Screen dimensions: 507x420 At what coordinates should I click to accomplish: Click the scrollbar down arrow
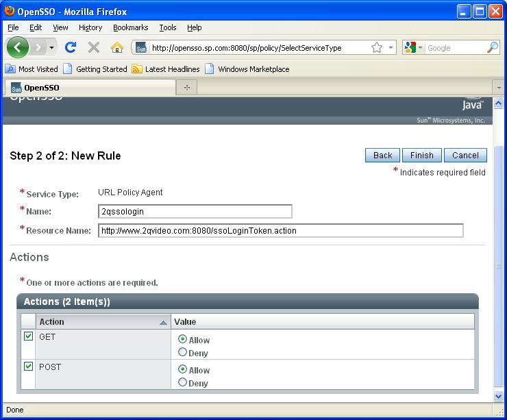pos(498,396)
